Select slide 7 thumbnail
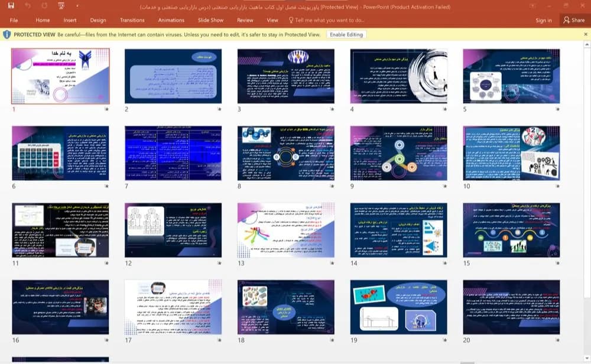Image resolution: width=591 pixels, height=364 pixels. (173, 153)
